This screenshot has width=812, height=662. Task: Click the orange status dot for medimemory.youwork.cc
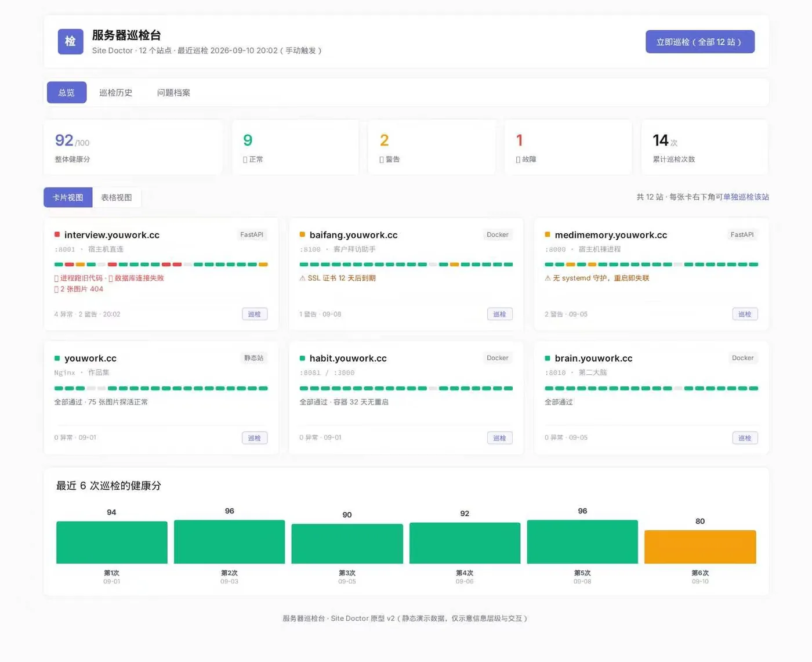(x=548, y=234)
